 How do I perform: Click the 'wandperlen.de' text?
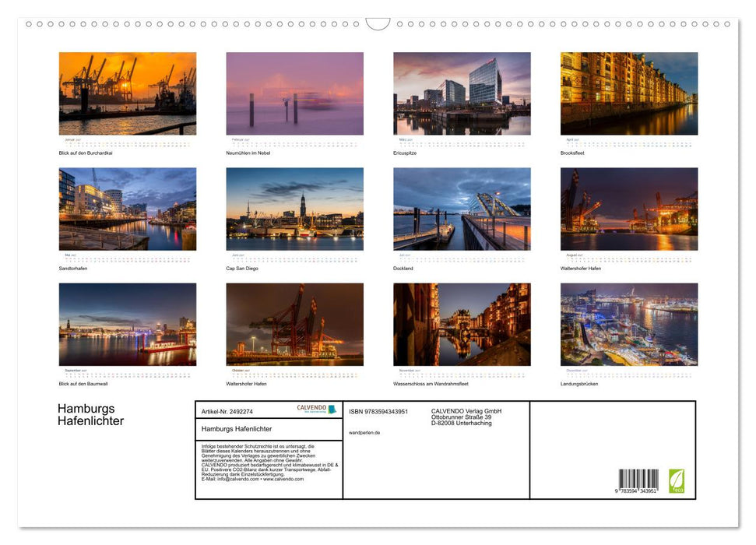[364, 433]
